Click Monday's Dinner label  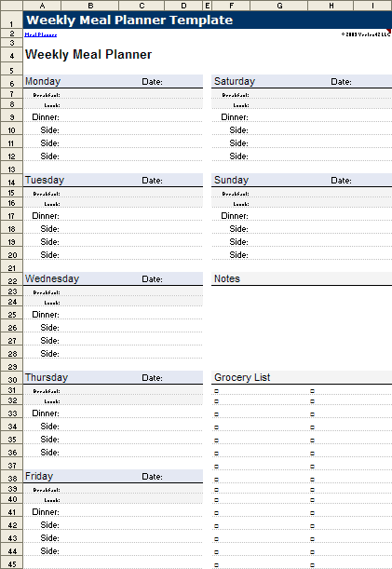(x=46, y=117)
